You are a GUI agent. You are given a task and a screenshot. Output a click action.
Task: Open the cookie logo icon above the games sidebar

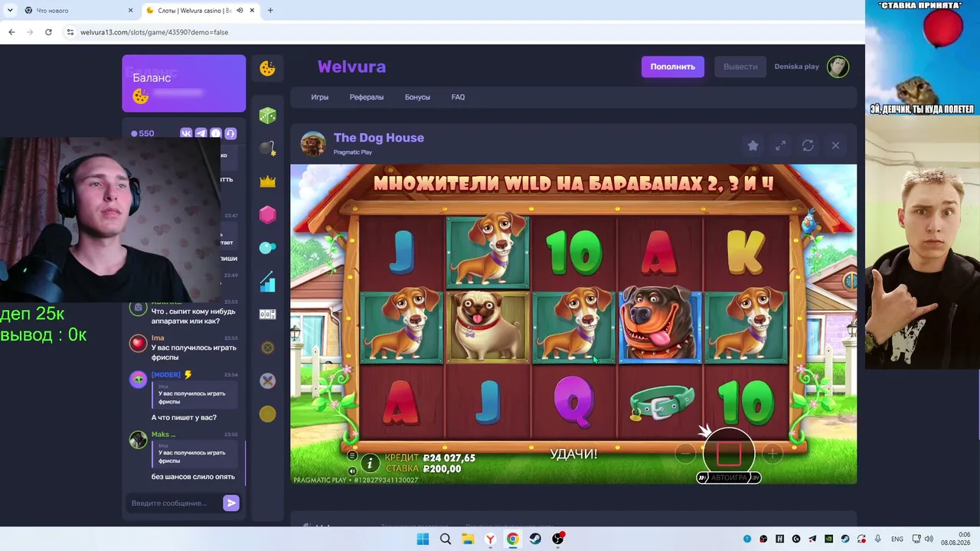267,68
